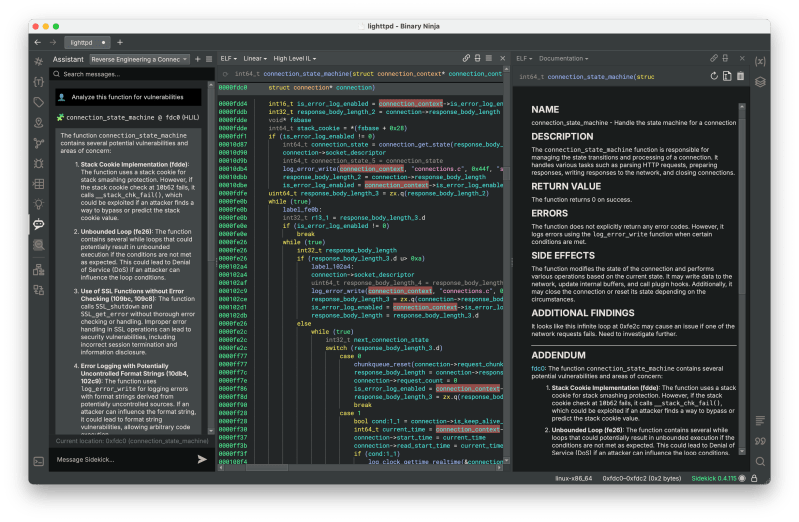799x522 pixels.
Task: Open the text-lines right sidebar icon
Action: (x=760, y=421)
